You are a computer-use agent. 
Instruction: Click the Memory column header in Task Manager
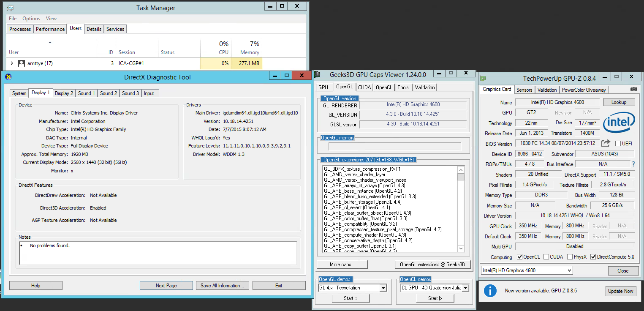(x=247, y=49)
